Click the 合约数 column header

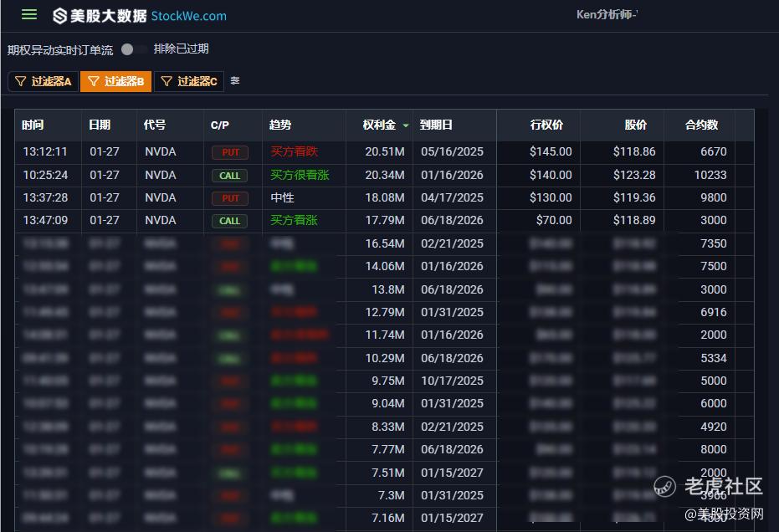pos(701,125)
